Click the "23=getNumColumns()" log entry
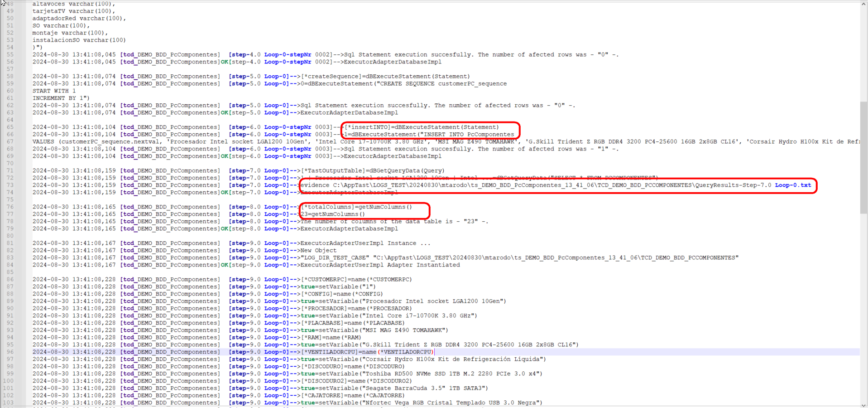The height and width of the screenshot is (408, 868). tap(333, 214)
